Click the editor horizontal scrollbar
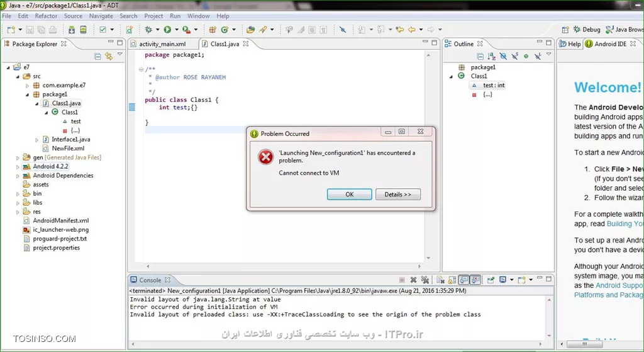This screenshot has width=644, height=352. 284,266
